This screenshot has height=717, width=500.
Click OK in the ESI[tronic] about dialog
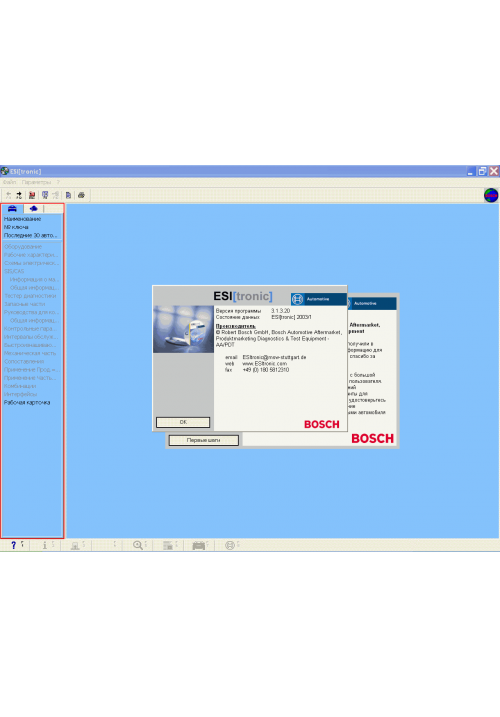tap(183, 422)
